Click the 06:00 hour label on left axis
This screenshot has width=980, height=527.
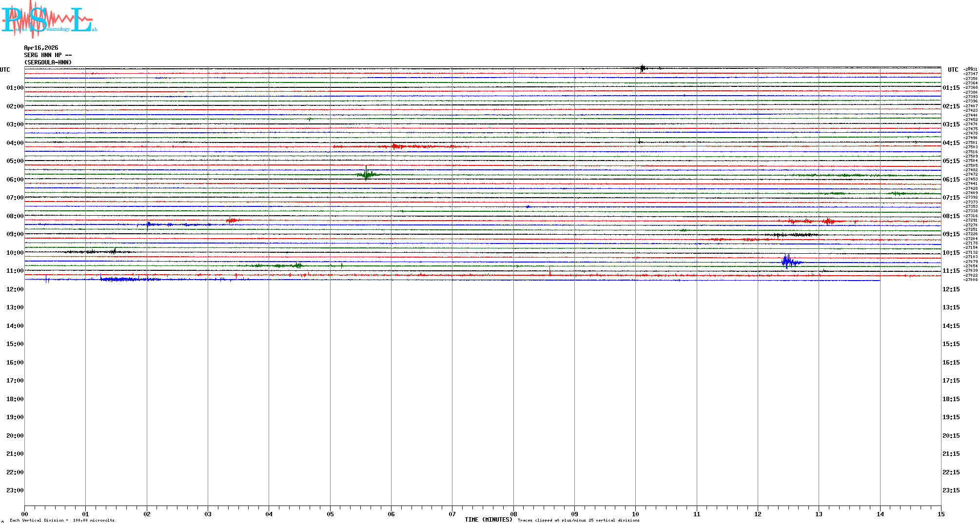click(x=15, y=180)
